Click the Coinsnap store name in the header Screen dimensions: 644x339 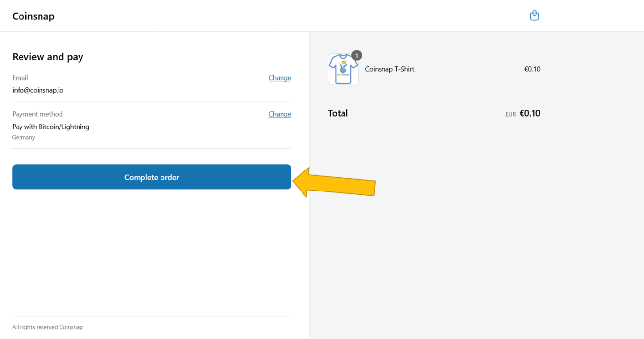pos(33,16)
